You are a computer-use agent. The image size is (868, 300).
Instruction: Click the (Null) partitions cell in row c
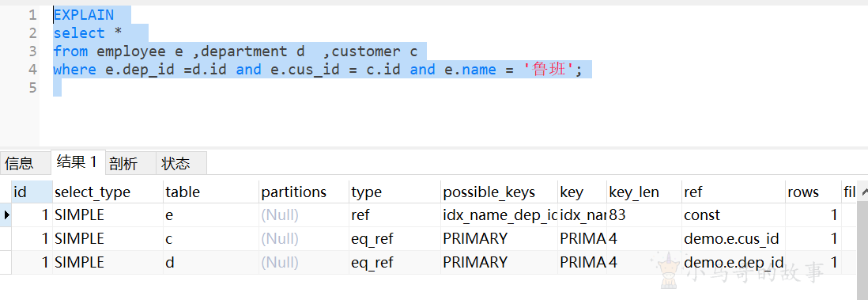(304, 238)
